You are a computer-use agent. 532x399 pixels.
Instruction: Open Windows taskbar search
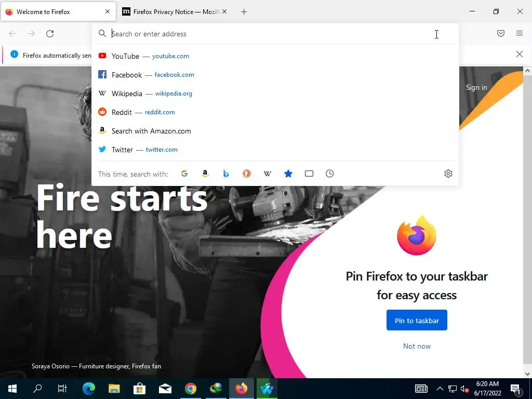(37, 389)
